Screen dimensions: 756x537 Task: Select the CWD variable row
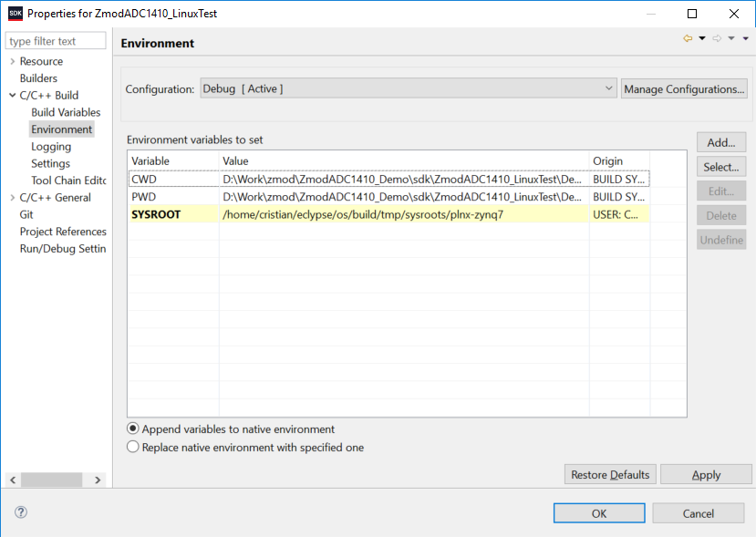click(389, 180)
